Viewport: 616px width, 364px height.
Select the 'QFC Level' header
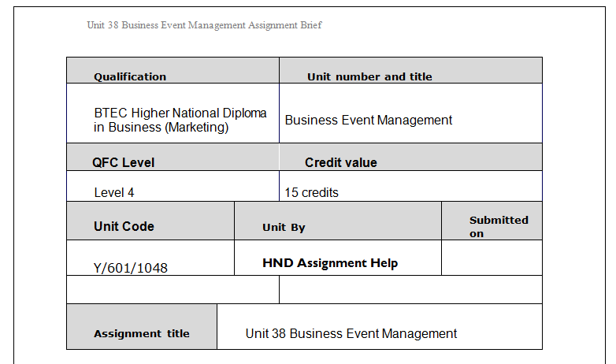(173, 157)
